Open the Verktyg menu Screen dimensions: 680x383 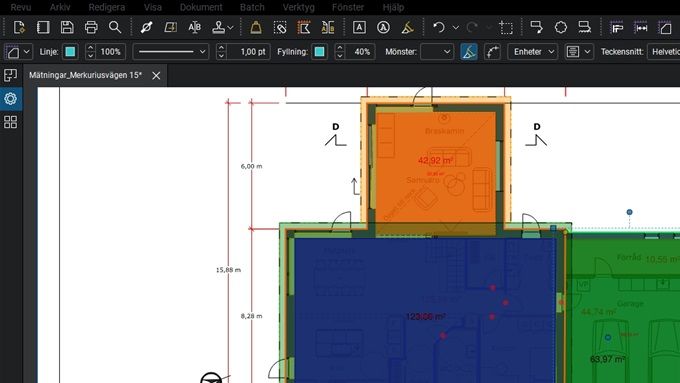[x=298, y=7]
